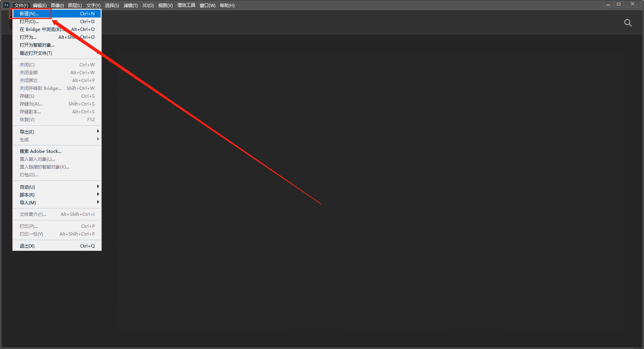Click the grayed 生成 submenu entry
Viewport: 644px width, 349px height.
click(x=57, y=139)
